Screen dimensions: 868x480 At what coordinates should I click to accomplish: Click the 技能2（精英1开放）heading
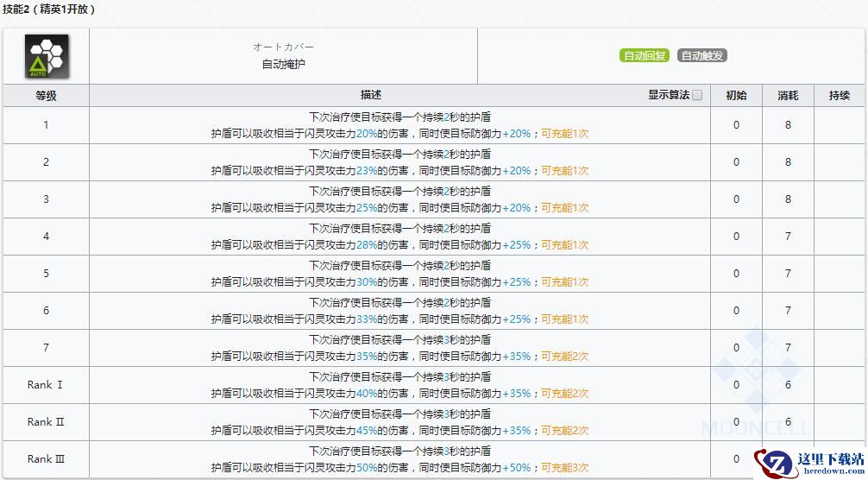[x=50, y=9]
